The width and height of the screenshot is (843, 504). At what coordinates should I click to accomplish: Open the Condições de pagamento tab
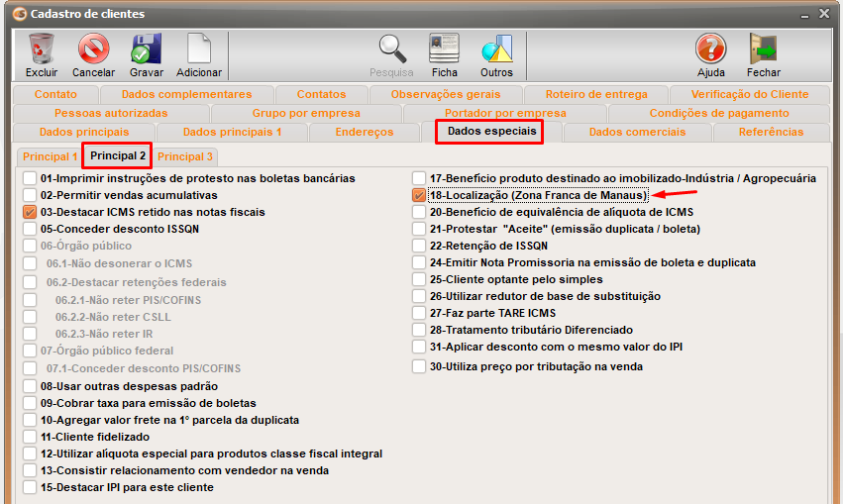pyautogui.click(x=733, y=113)
